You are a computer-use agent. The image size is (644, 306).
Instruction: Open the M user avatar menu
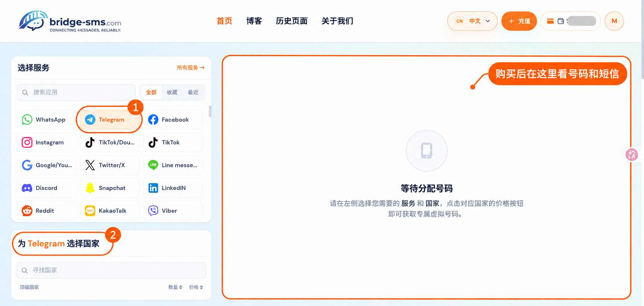tap(614, 21)
